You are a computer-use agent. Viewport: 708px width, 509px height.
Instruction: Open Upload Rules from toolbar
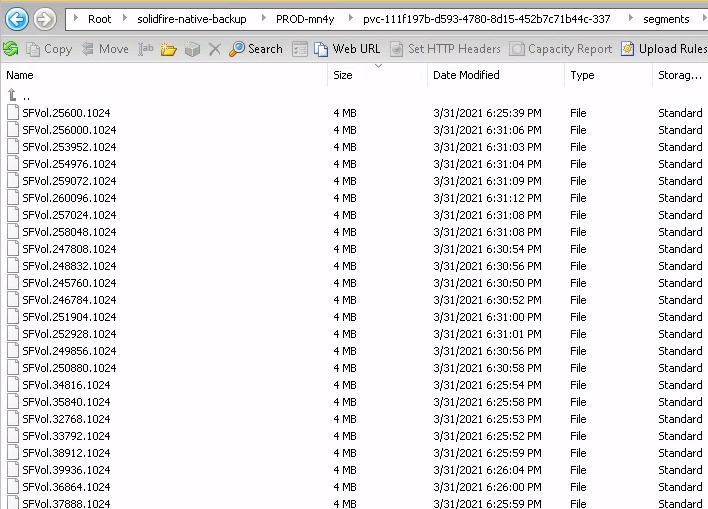click(664, 49)
